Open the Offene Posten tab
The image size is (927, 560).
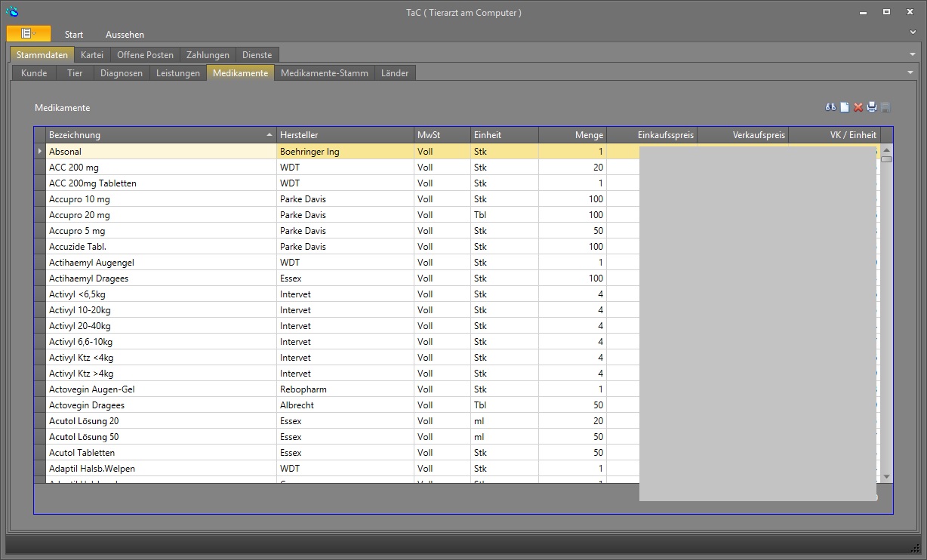pyautogui.click(x=145, y=54)
